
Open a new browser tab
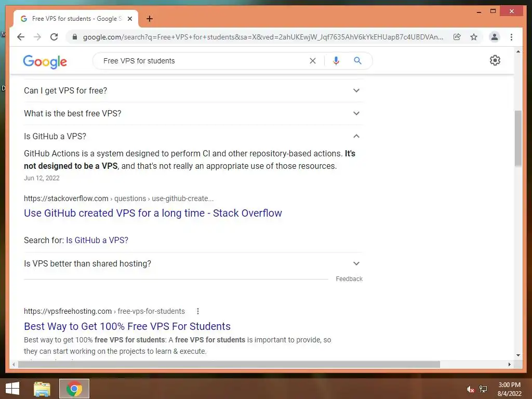[150, 19]
